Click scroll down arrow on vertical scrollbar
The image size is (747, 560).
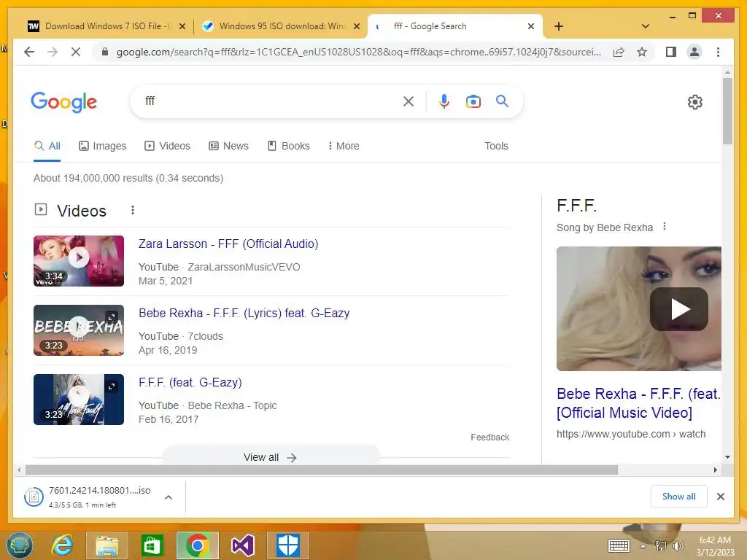tap(727, 456)
